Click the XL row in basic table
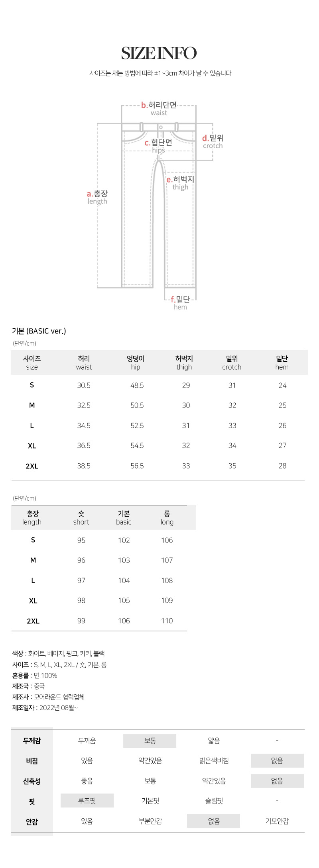Screen dimensions: 319x868 click(x=158, y=446)
